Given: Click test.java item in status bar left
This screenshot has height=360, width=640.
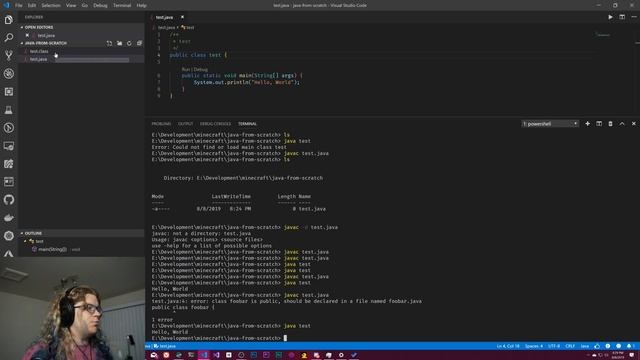Looking at the screenshot, I should click(x=164, y=346).
